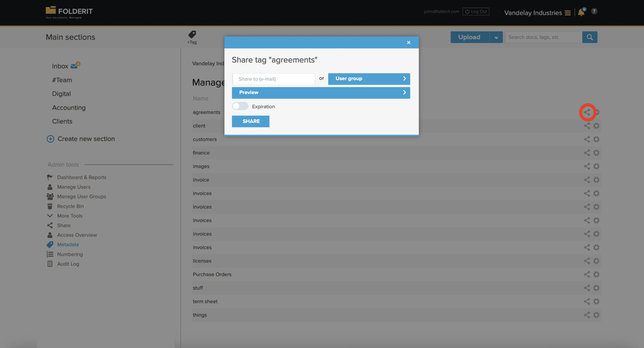Go to the Accounting section
Image resolution: width=644 pixels, height=348 pixels.
[69, 107]
